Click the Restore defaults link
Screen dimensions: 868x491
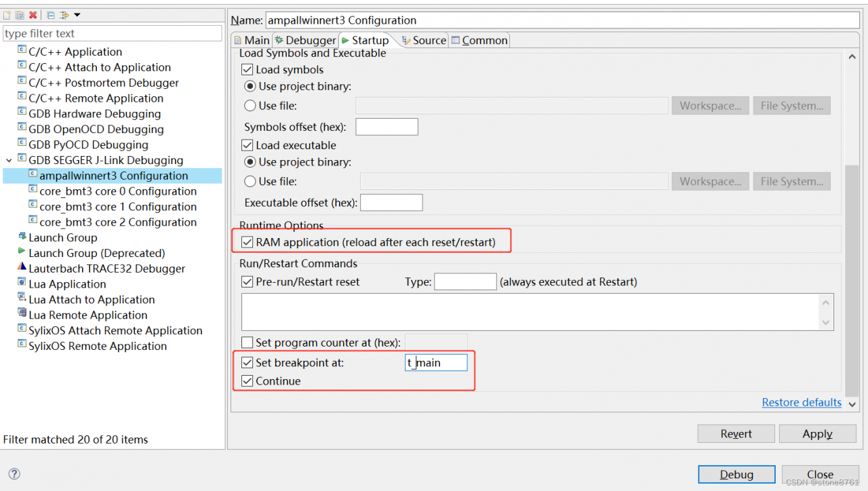pyautogui.click(x=802, y=403)
